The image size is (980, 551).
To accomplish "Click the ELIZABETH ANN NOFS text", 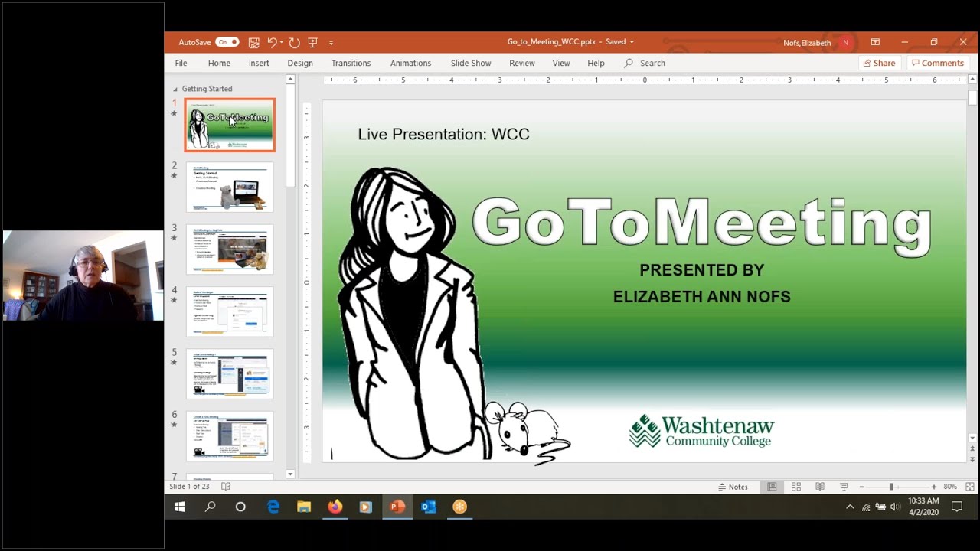I will coord(701,296).
